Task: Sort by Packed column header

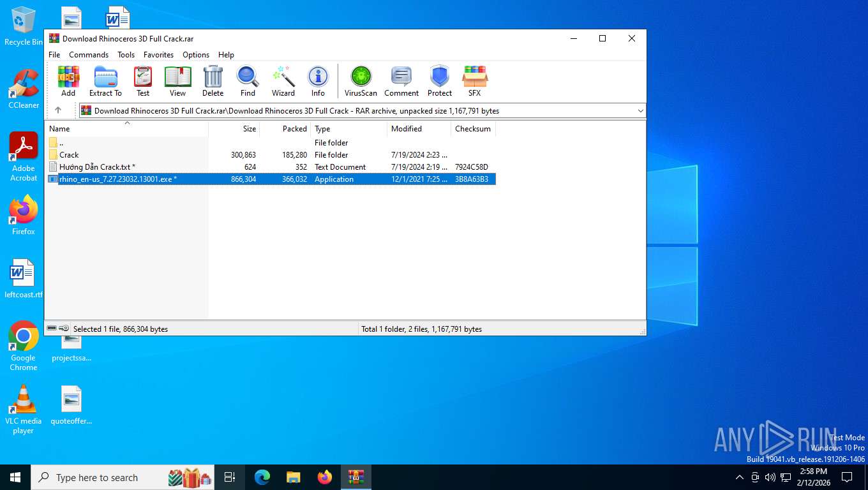Action: [285, 128]
